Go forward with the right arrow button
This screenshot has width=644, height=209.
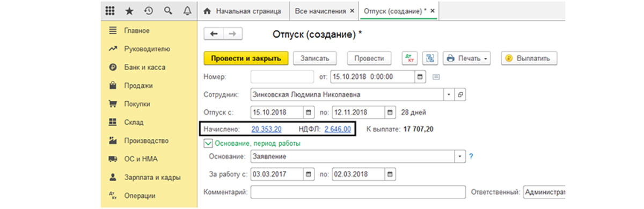pos(232,34)
